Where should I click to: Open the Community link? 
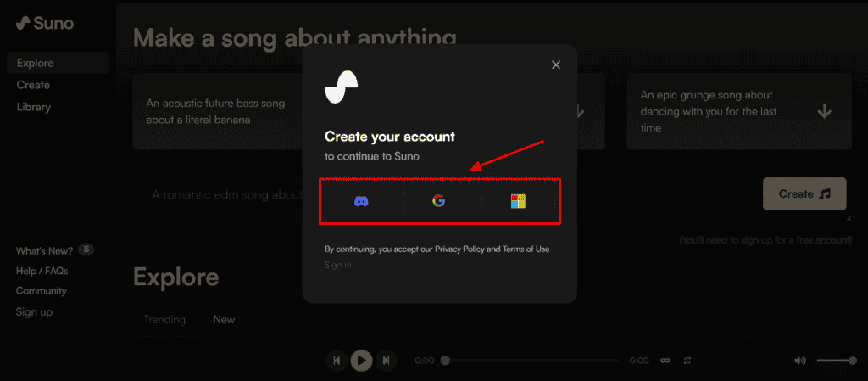coord(41,291)
